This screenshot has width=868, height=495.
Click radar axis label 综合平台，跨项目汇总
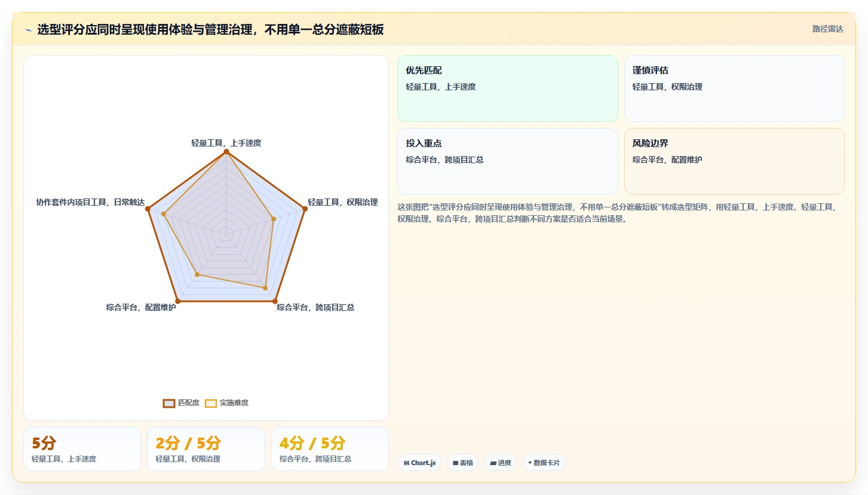pos(315,307)
